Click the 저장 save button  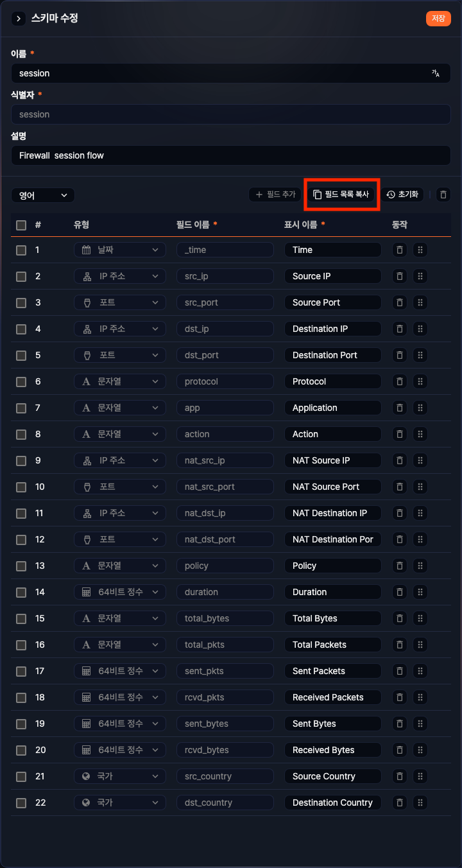tap(438, 19)
